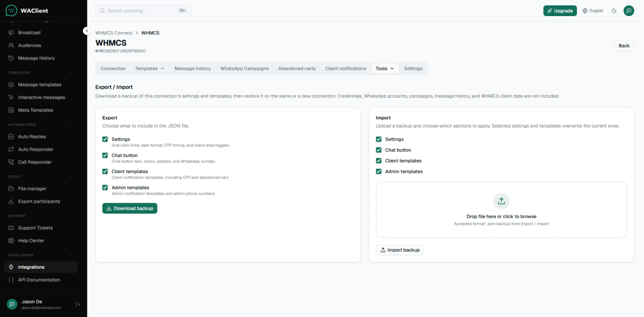Image resolution: width=644 pixels, height=317 pixels.
Task: Open Settings tab
Action: pyautogui.click(x=413, y=69)
